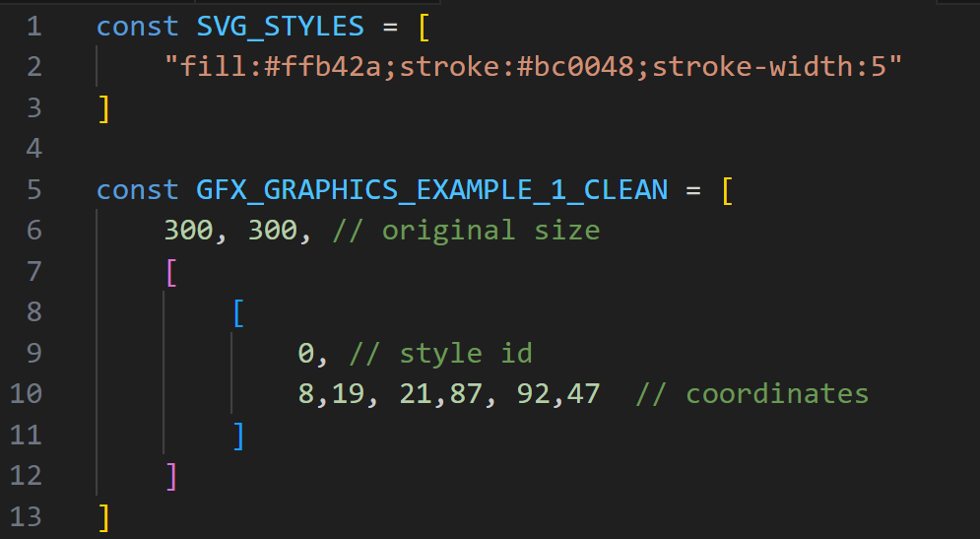
Task: Click the const keyword on line 5
Action: click(137, 189)
